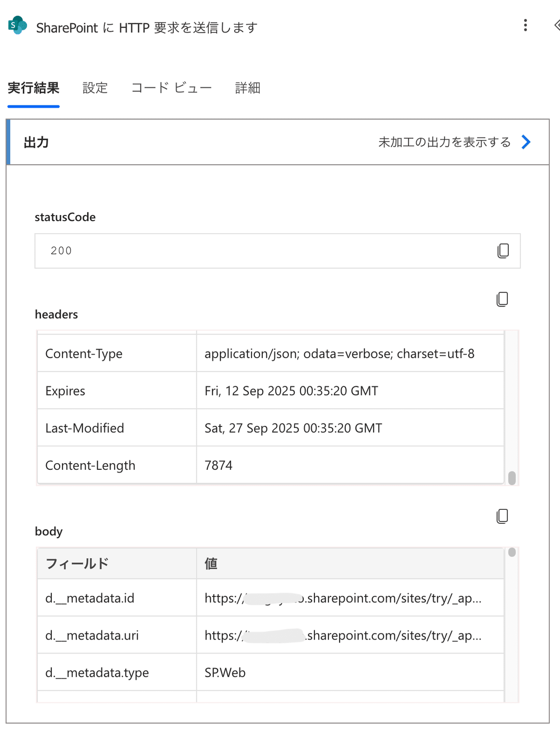Click the body table scrollbar thumb
Viewport: 560px width, 730px height.
[x=512, y=552]
